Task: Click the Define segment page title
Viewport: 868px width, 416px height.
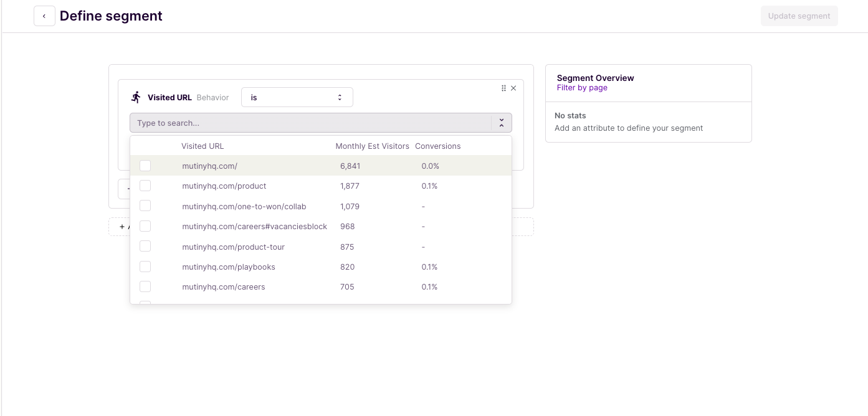Action: pyautogui.click(x=111, y=16)
